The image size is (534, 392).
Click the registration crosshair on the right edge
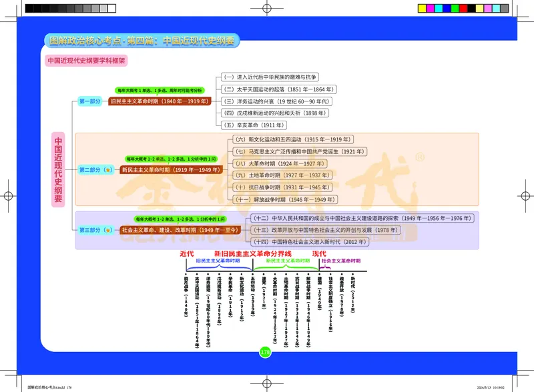click(525, 196)
